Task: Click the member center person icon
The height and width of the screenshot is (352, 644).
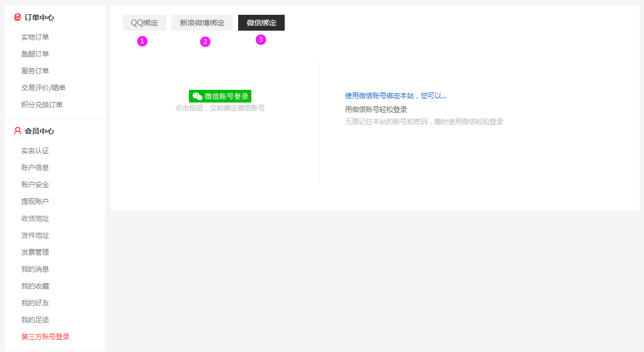Action: click(x=17, y=131)
